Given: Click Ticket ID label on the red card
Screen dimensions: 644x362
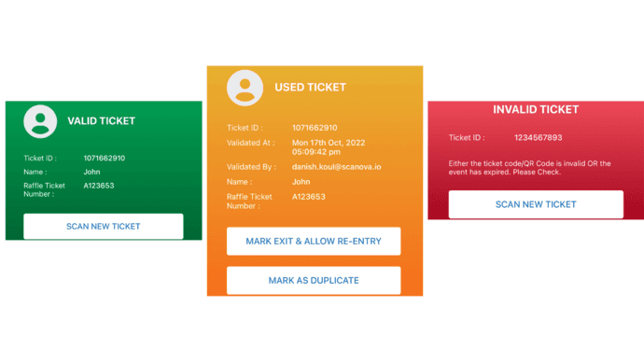Looking at the screenshot, I should pos(467,137).
